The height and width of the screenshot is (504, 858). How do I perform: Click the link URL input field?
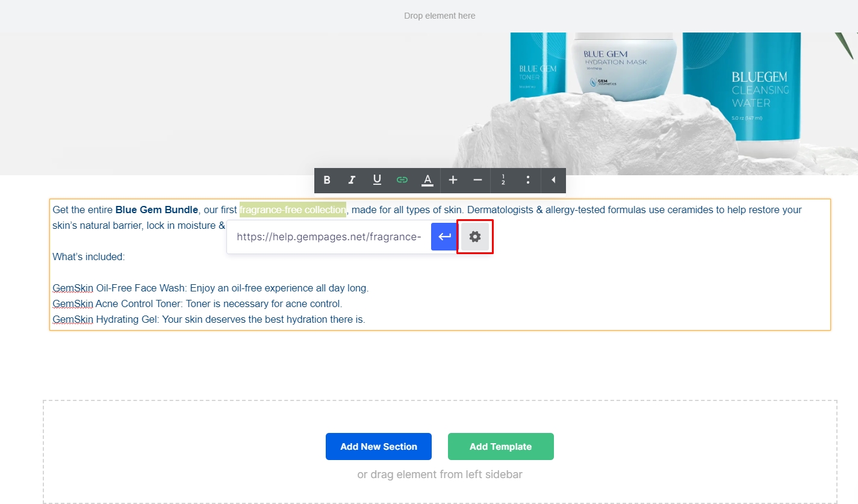[329, 237]
